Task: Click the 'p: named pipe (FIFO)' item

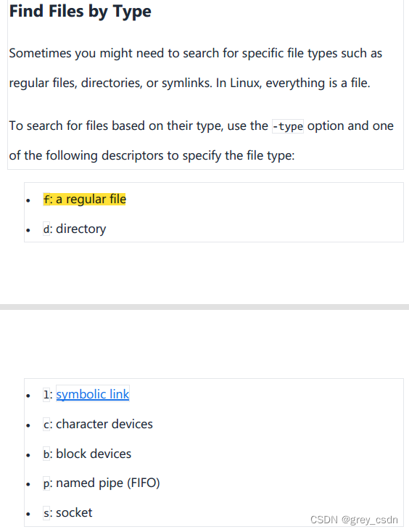Action: click(102, 483)
